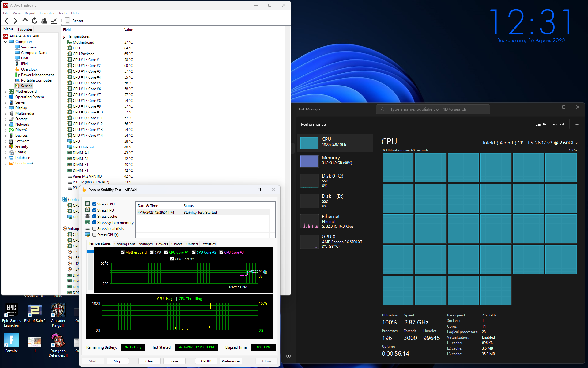Expand the Motherboard tree node
The width and height of the screenshot is (588, 368).
tap(5, 91)
